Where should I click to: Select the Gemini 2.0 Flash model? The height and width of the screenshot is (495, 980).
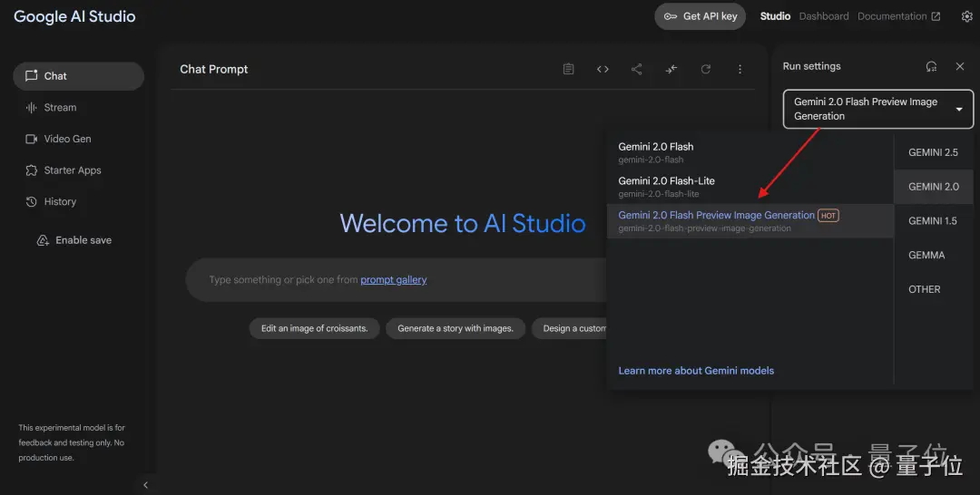coord(750,152)
